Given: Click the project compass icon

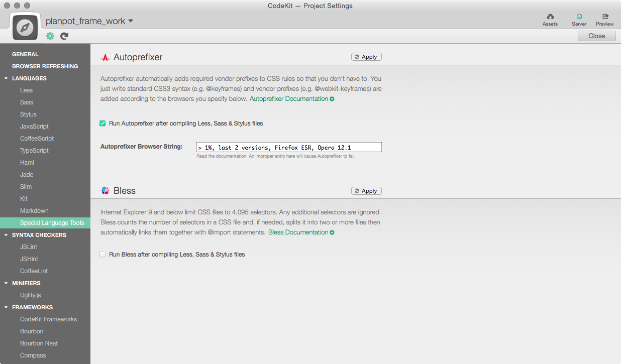Looking at the screenshot, I should [25, 28].
